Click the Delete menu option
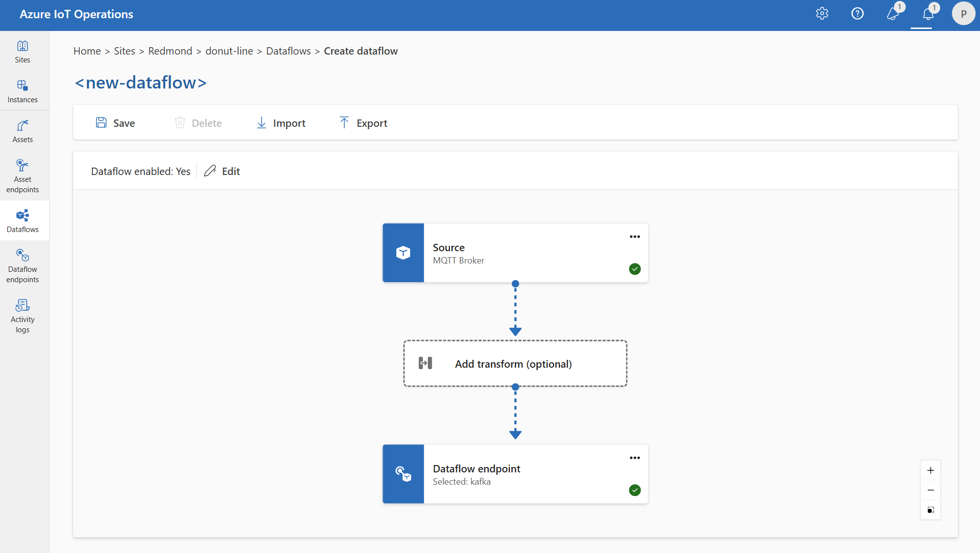Image resolution: width=980 pixels, height=553 pixels. pyautogui.click(x=199, y=122)
